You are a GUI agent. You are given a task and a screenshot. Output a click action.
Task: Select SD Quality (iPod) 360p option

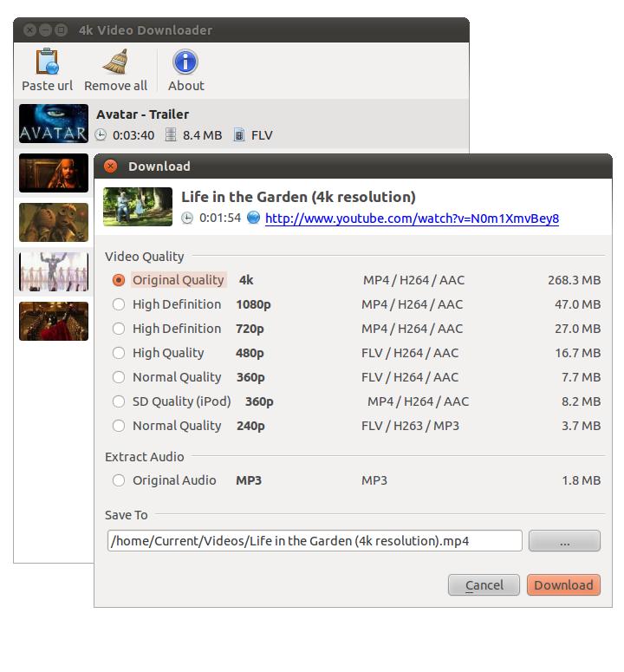[x=119, y=402]
